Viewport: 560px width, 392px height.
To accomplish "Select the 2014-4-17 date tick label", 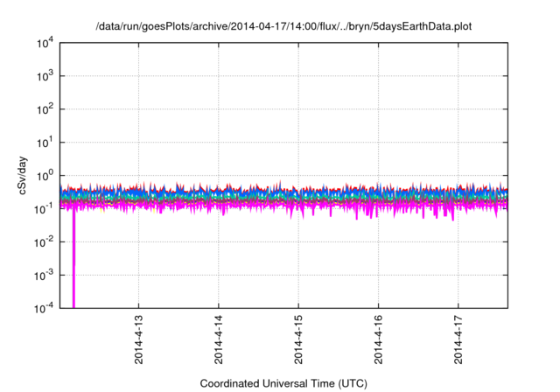I will [458, 339].
